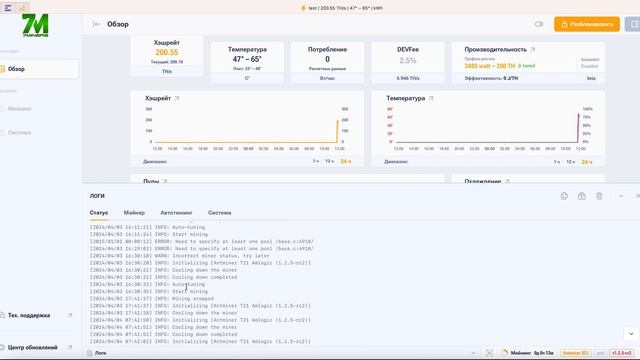The height and width of the screenshot is (360, 640).
Task: Switch to the Статус logs tab
Action: [99, 213]
